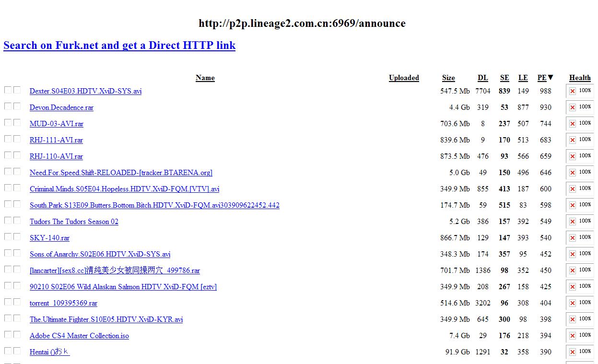Sort torrents by SE column header
The image size is (598, 364).
point(504,78)
